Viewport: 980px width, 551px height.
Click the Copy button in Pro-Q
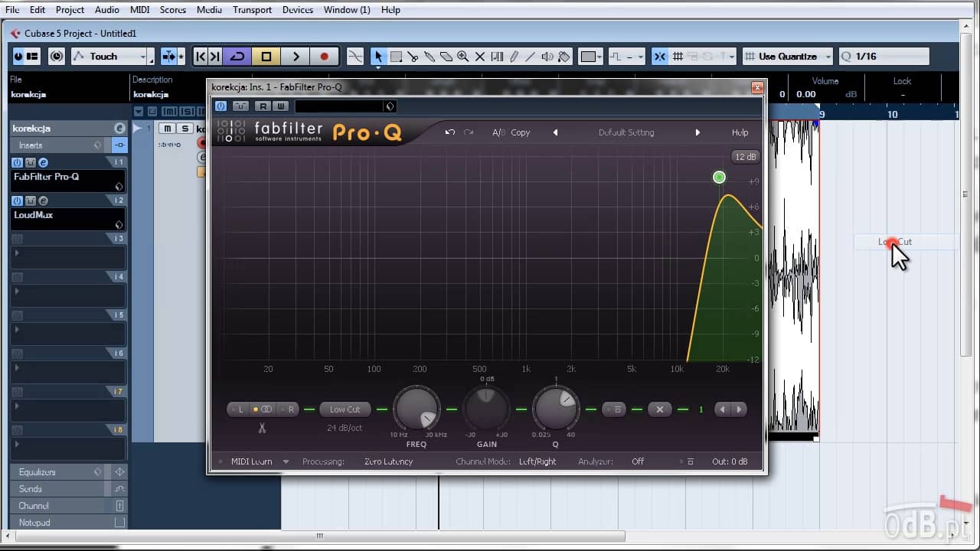point(521,132)
